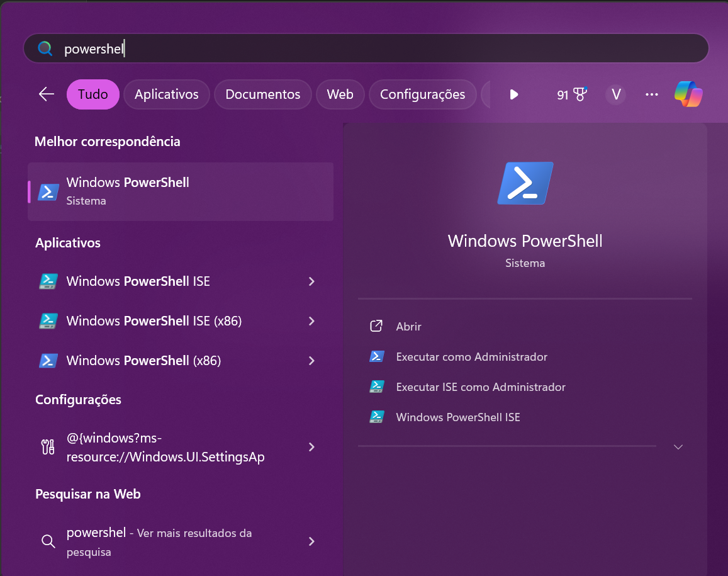Click the large PowerShell logo in details pane

525,183
